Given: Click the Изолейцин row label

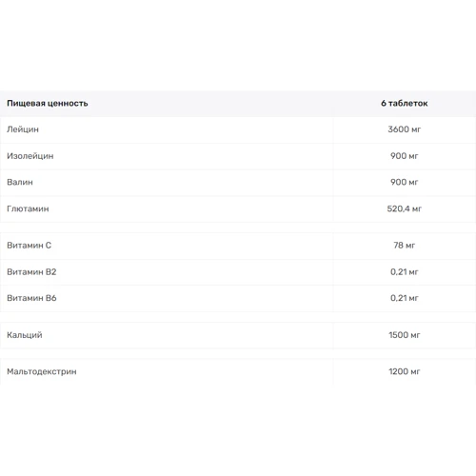Looking at the screenshot, I should 30,156.
